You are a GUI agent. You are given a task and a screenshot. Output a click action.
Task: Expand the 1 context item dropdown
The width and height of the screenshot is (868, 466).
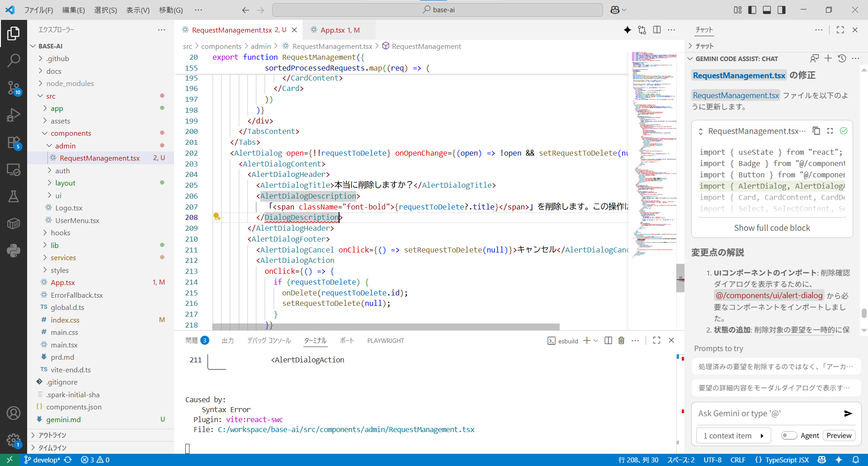(x=732, y=436)
